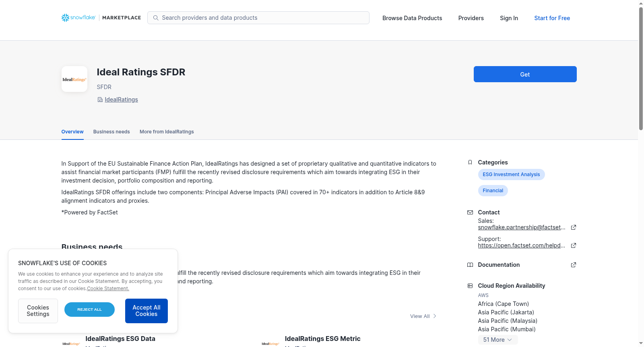The height and width of the screenshot is (347, 644).
Task: Open the Providers menu item
Action: 471,18
